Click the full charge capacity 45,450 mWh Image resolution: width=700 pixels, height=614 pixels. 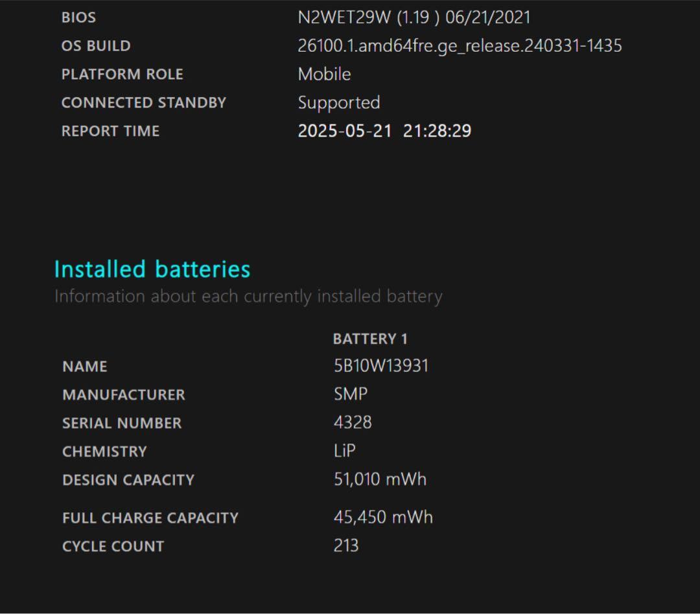(x=382, y=517)
